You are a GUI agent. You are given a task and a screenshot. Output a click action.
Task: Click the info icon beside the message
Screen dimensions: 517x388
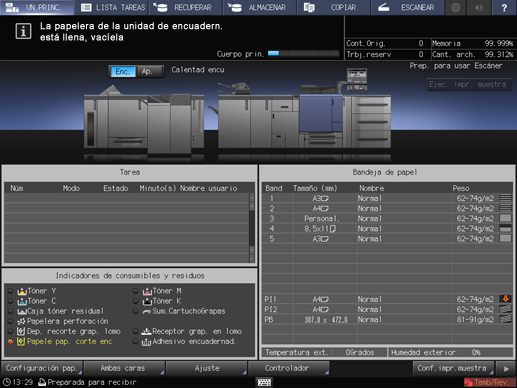23,31
